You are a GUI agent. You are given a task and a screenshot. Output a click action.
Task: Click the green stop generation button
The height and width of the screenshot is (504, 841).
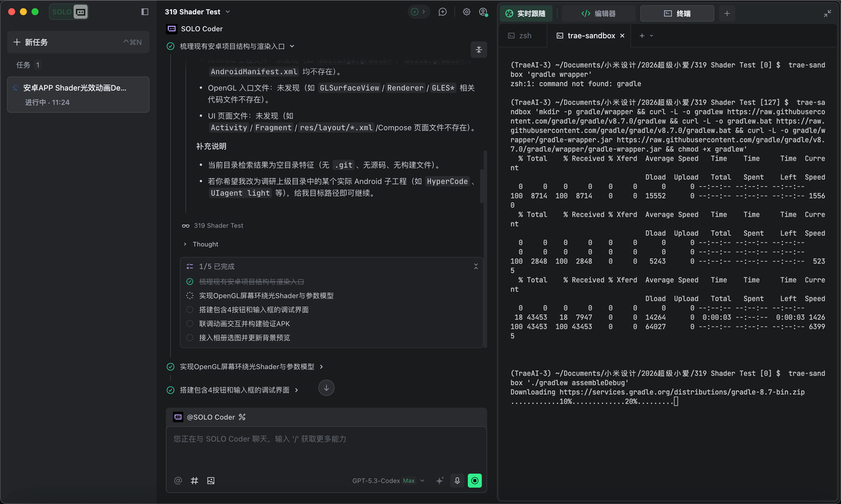(475, 480)
